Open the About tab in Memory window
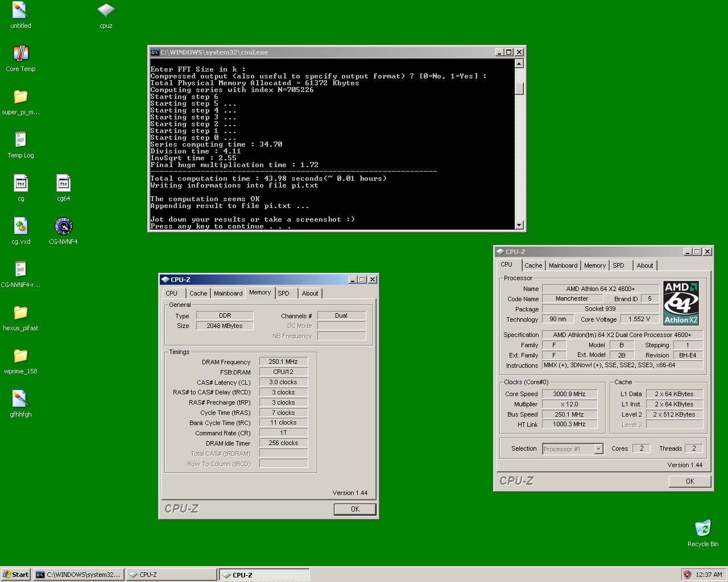 click(310, 293)
